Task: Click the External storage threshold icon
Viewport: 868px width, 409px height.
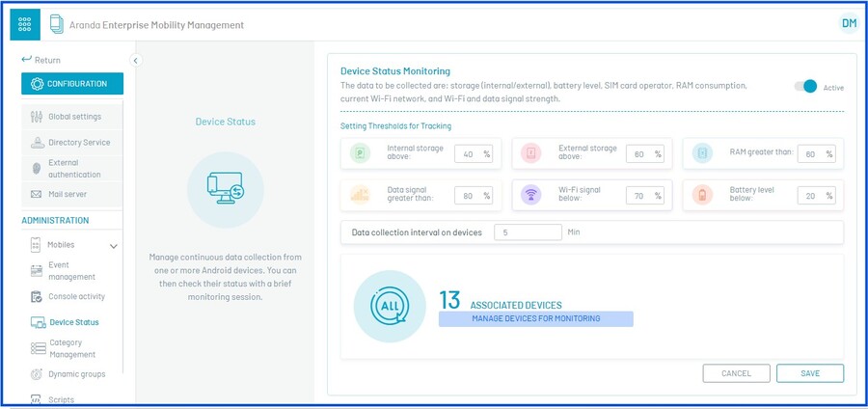Action: [530, 153]
